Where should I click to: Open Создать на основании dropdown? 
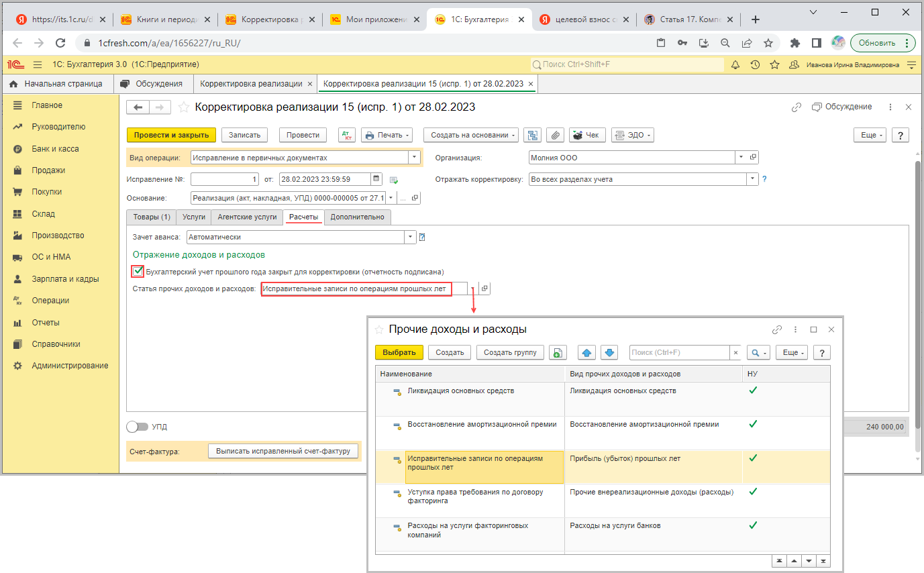[470, 135]
